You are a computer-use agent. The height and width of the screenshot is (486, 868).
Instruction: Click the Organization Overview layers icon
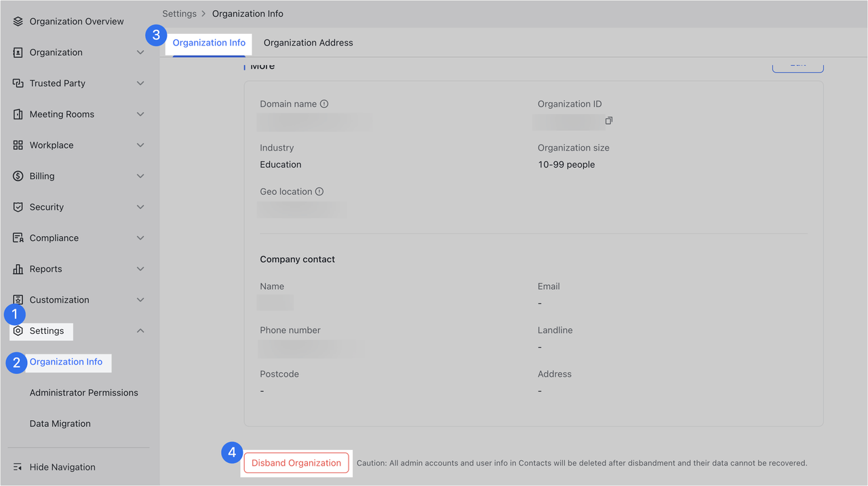[x=18, y=22]
